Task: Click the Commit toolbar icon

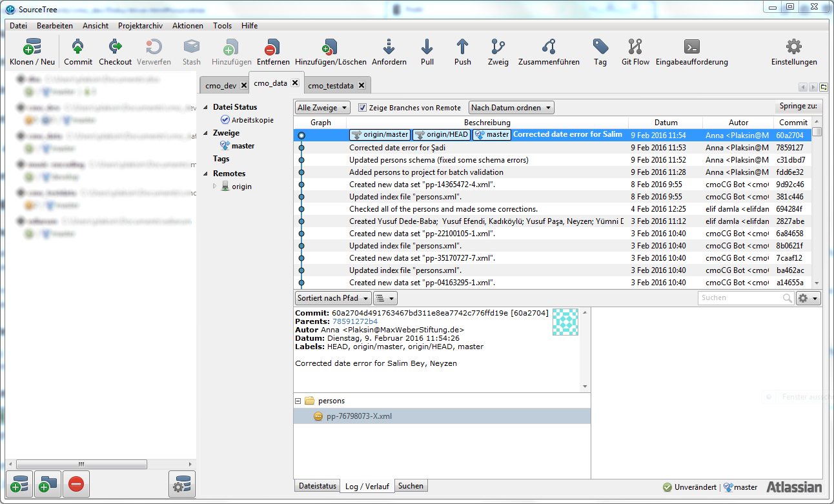Action: pyautogui.click(x=78, y=47)
